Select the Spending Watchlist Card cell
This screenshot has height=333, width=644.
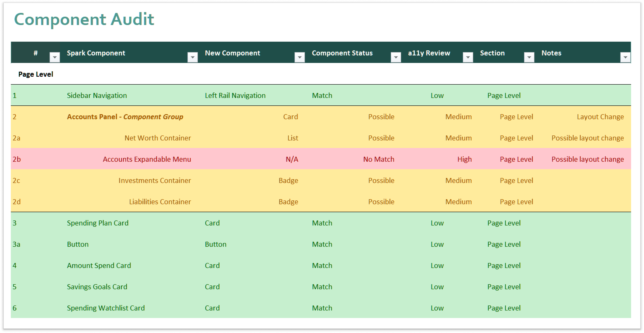click(106, 308)
